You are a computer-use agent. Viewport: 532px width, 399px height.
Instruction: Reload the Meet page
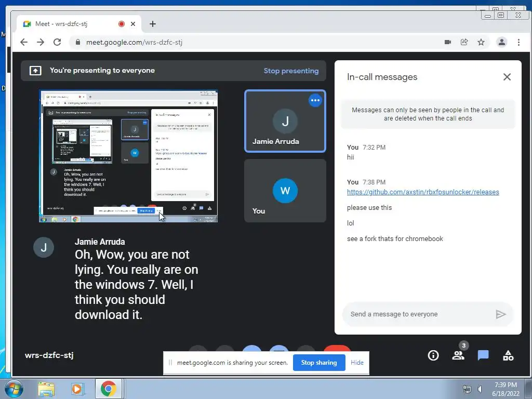pos(57,42)
